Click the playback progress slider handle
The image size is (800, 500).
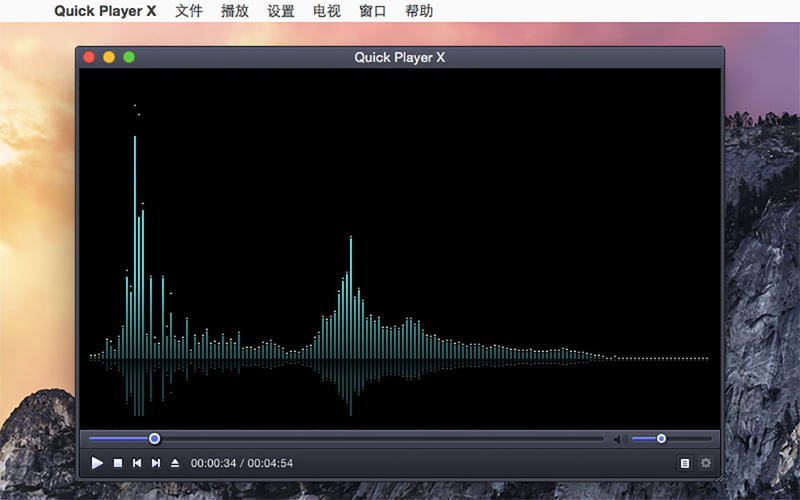(154, 438)
